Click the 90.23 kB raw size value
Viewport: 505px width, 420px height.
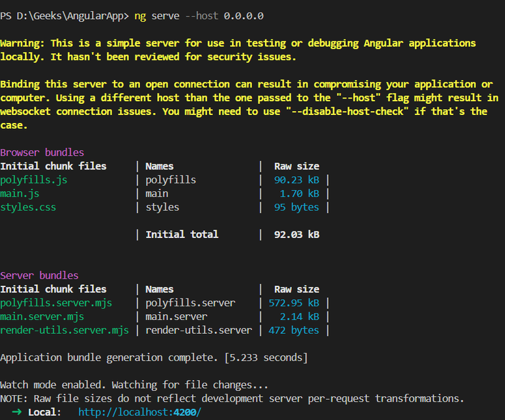(297, 179)
